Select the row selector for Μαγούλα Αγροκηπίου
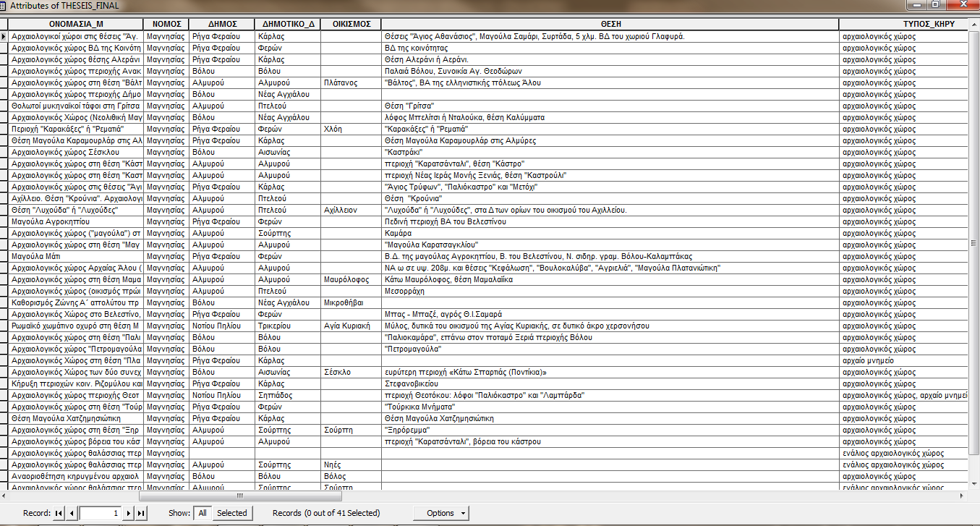Screen dimensions: 980x526 click(x=4, y=221)
